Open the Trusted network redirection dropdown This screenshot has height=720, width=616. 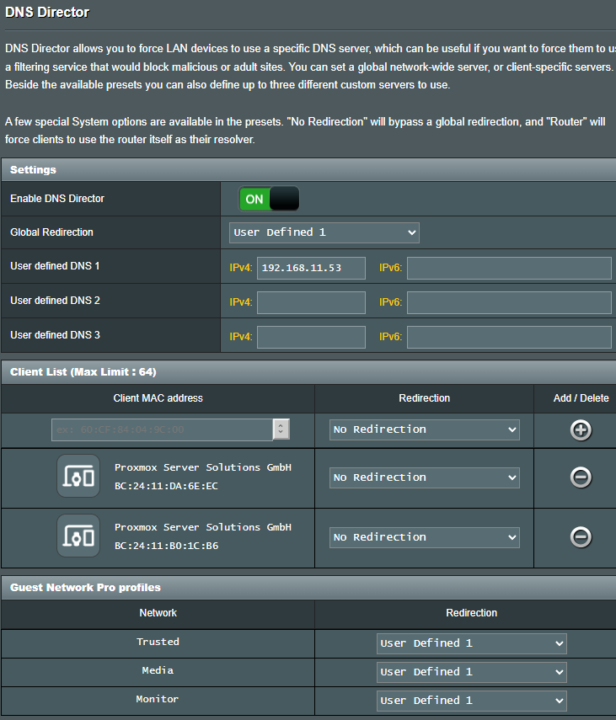coord(471,643)
